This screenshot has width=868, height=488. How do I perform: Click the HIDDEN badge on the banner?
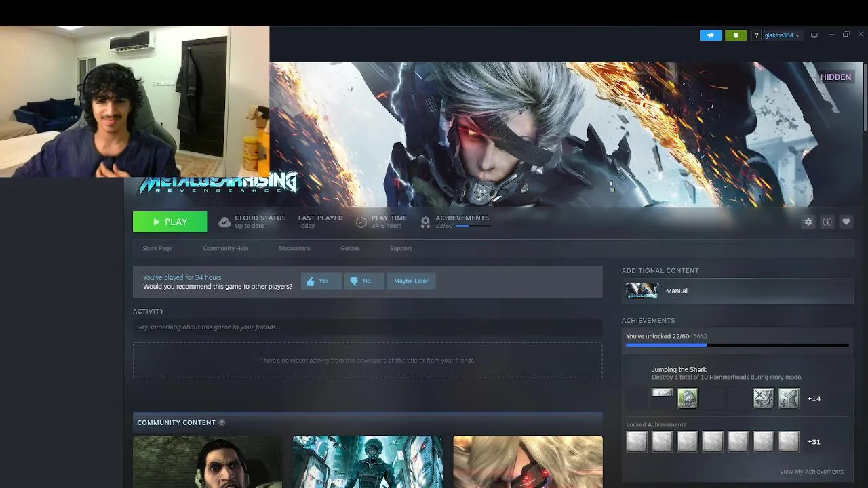(x=835, y=77)
